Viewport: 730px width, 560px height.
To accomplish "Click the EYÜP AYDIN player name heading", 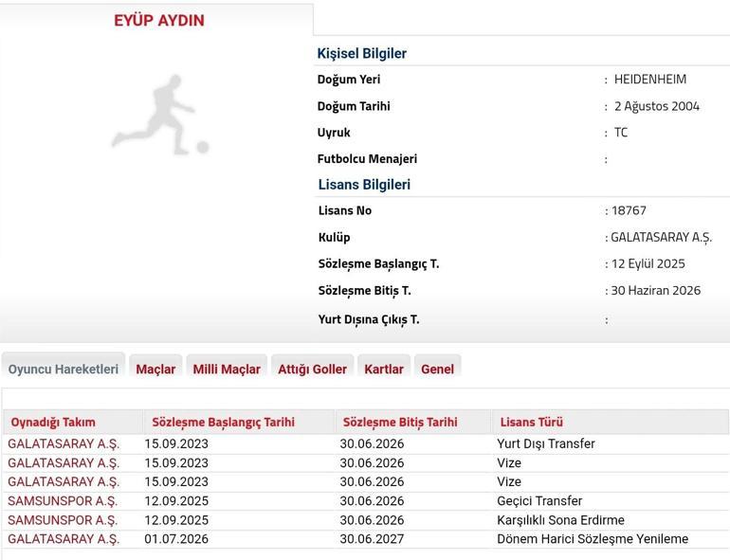I will coord(159,20).
